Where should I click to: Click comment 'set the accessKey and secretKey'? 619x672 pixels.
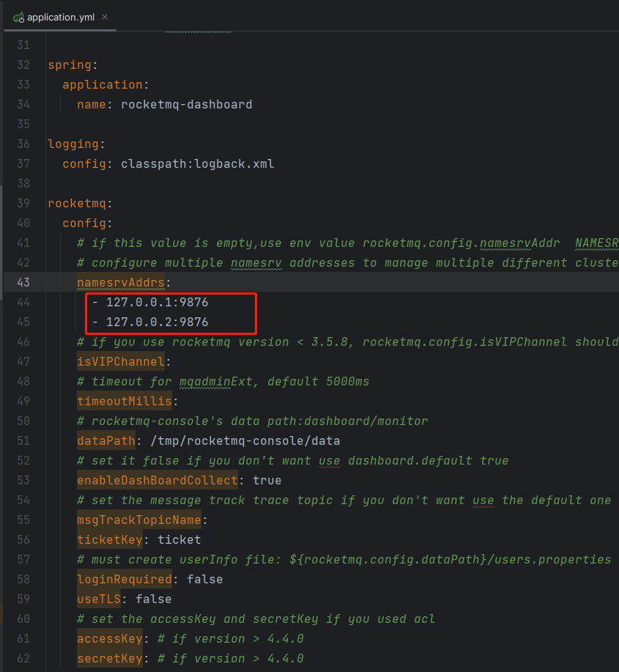pos(256,619)
